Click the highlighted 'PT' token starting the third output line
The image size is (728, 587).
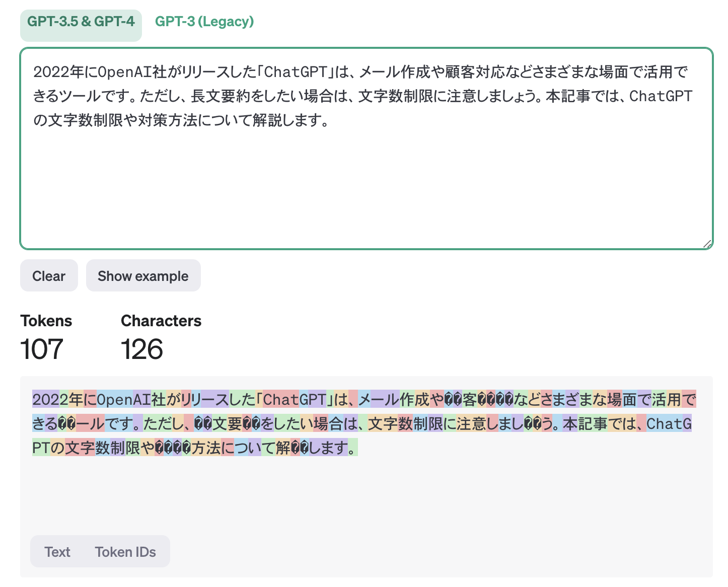tap(41, 448)
